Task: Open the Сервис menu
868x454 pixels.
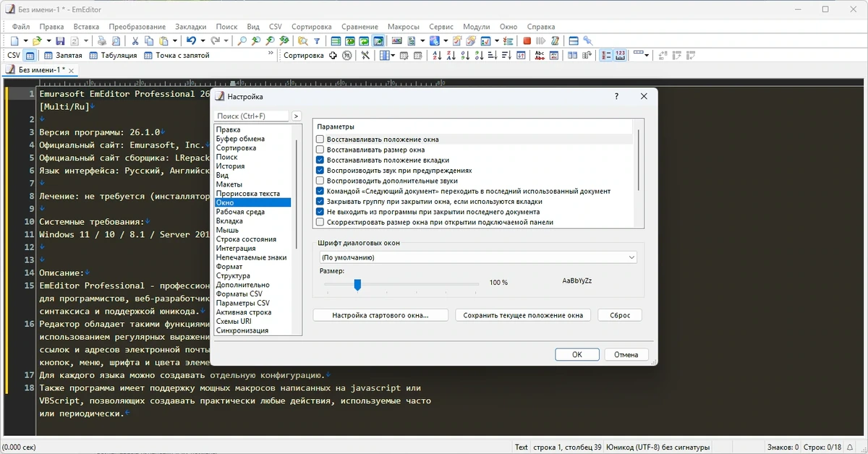Action: [441, 26]
